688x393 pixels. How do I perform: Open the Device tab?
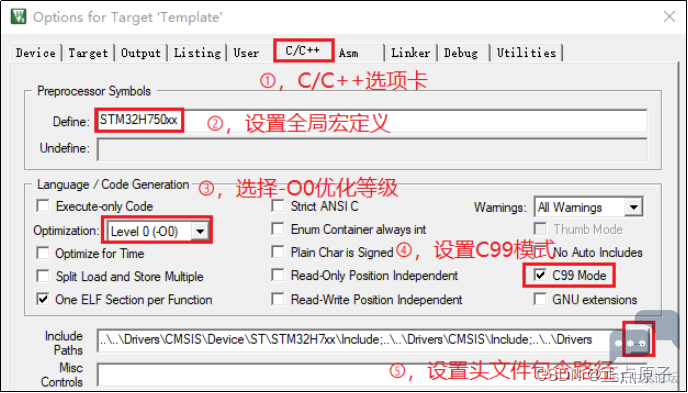(x=36, y=53)
